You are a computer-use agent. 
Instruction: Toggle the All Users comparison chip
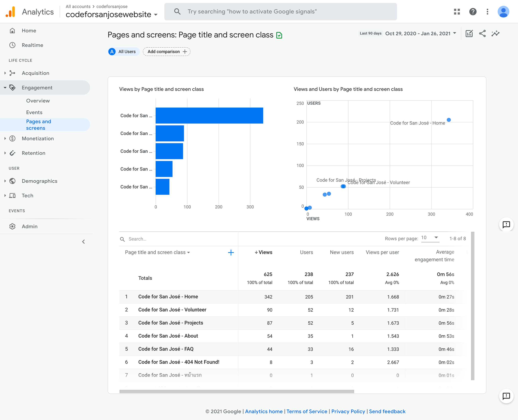point(124,52)
